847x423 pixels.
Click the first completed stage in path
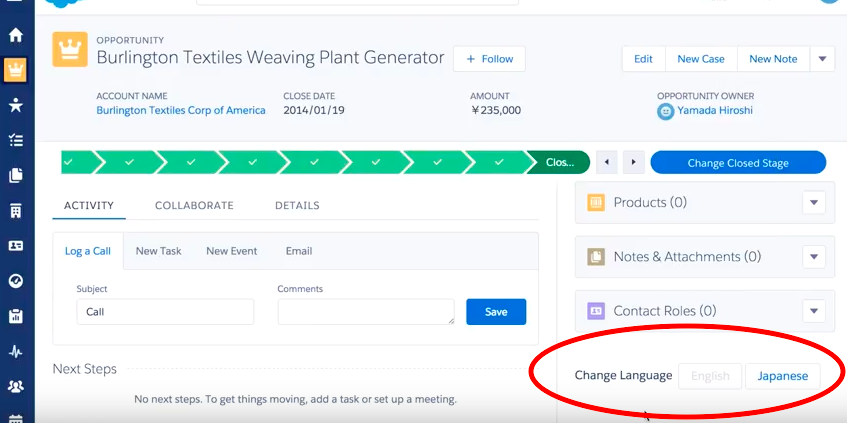coord(79,163)
